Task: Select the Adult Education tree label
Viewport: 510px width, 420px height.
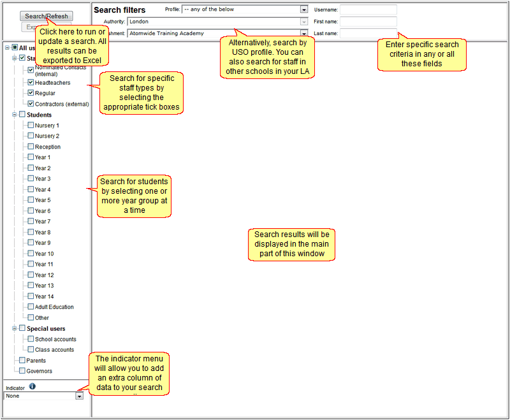Action: (x=54, y=307)
